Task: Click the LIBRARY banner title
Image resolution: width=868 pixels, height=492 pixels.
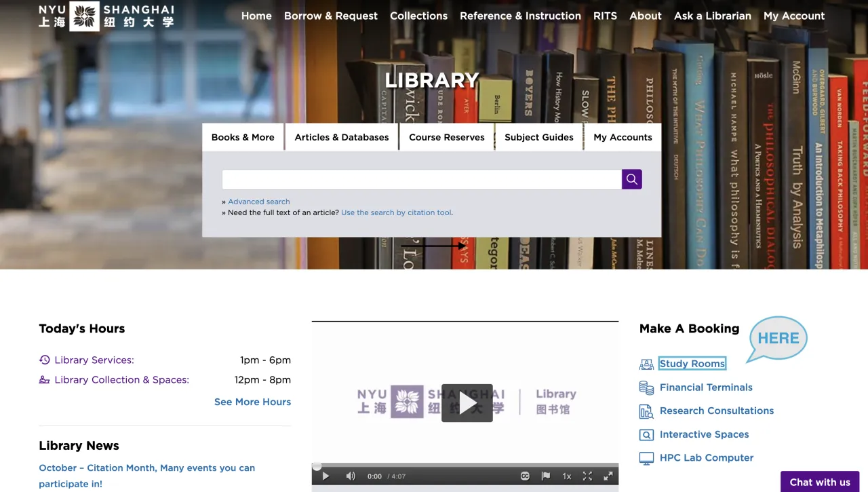Action: click(x=432, y=80)
